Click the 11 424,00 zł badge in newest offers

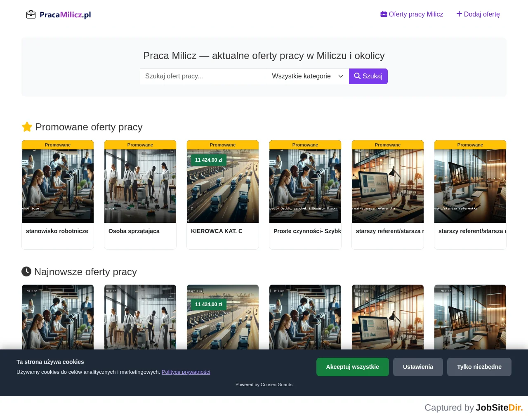(x=209, y=304)
